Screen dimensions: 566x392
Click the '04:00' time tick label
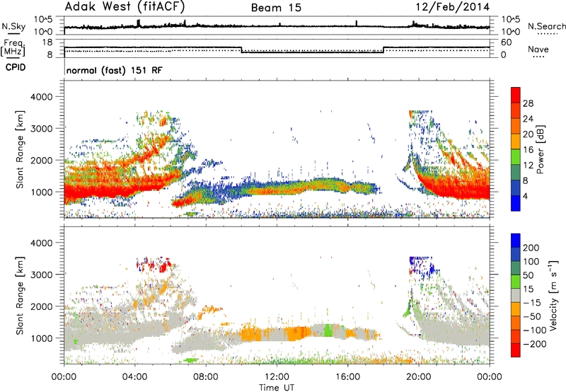[x=134, y=377]
